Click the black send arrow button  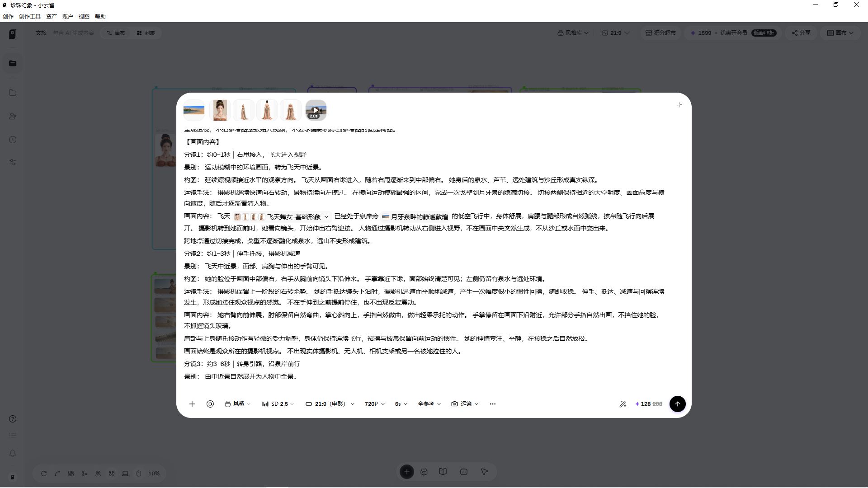coord(677,404)
